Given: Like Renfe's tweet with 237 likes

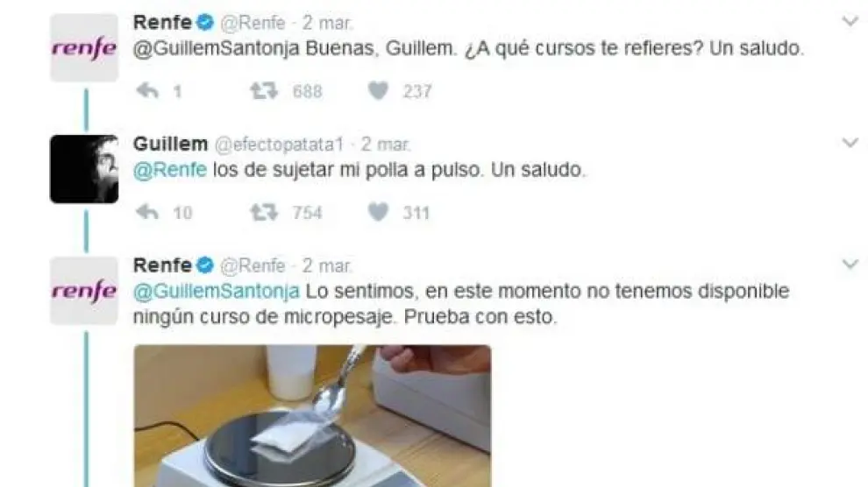Looking at the screenshot, I should pos(378,91).
